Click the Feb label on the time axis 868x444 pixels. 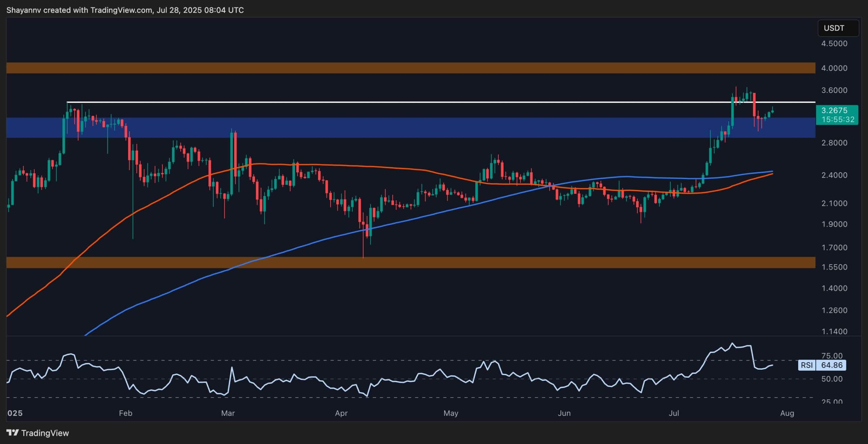pyautogui.click(x=125, y=413)
